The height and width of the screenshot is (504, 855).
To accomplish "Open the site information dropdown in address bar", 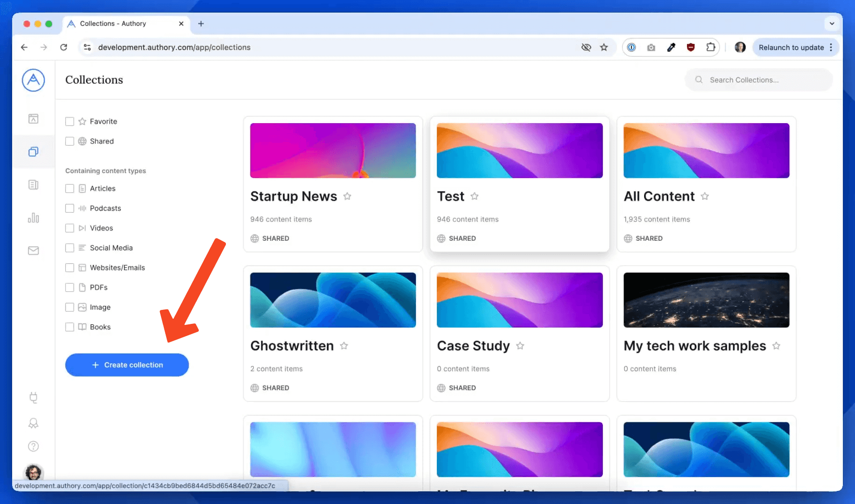I will [x=87, y=47].
